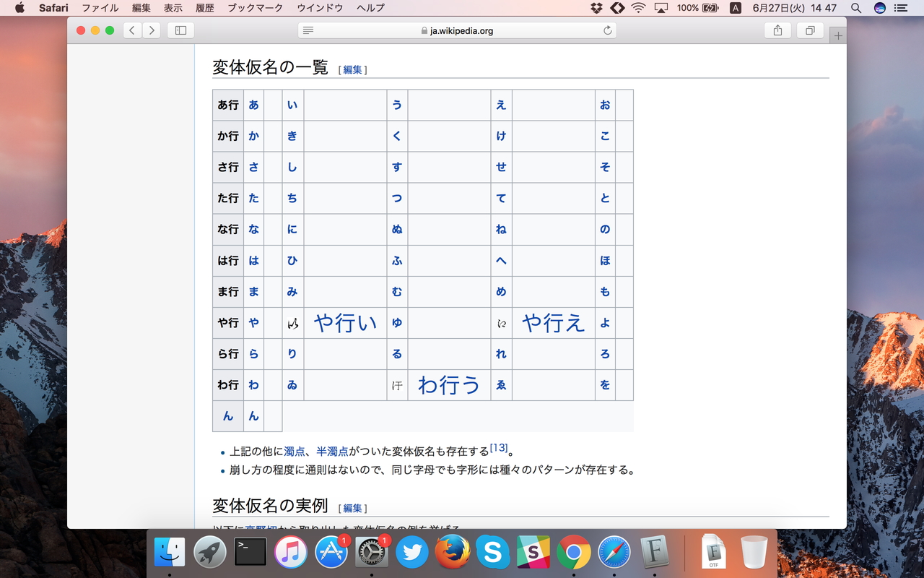924x578 pixels.
Task: Open Launchpad from the Dock
Action: coord(210,555)
